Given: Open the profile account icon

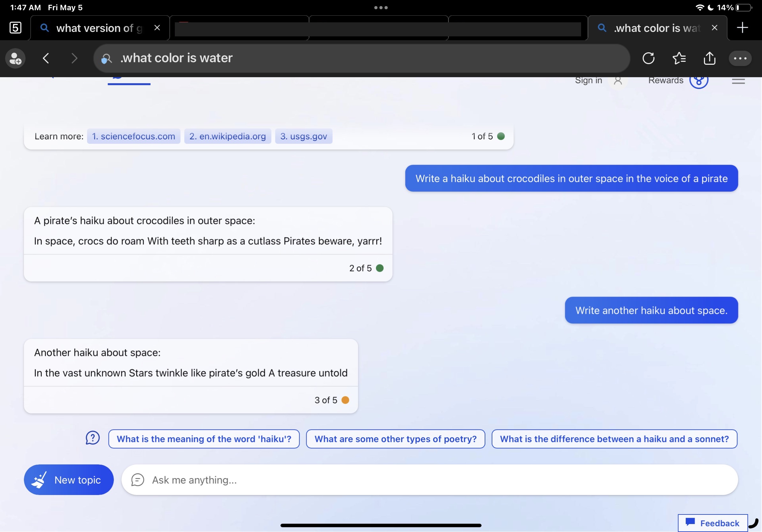Looking at the screenshot, I should pyautogui.click(x=15, y=58).
